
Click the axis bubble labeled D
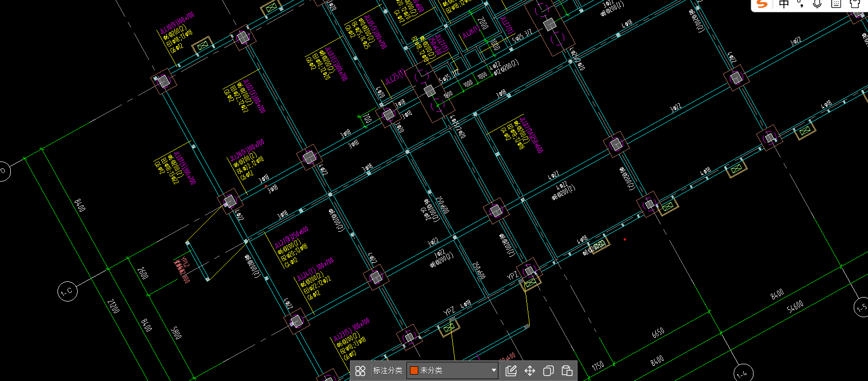coord(3,171)
